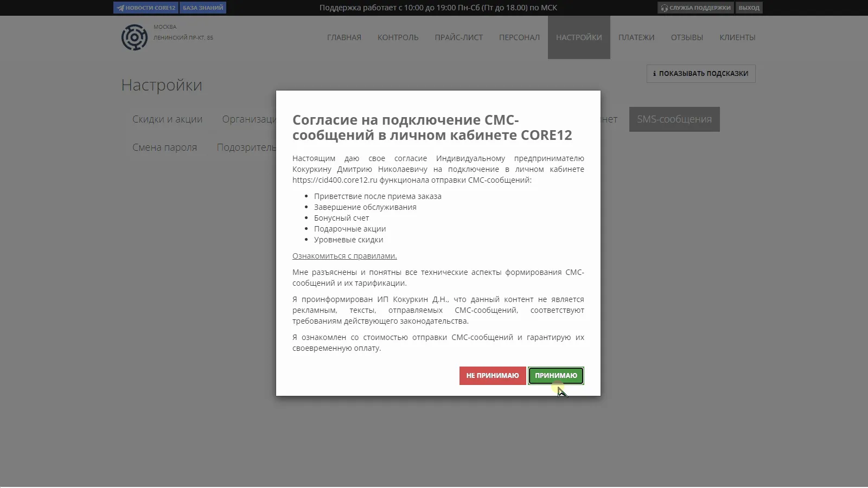
Task: Switch to SMS-сообщения tab
Action: 674,119
